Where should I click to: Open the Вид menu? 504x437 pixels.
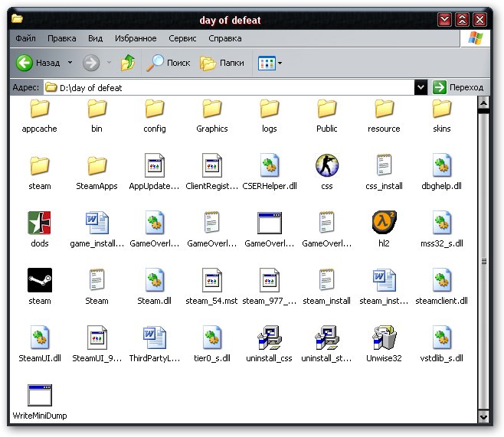point(95,38)
